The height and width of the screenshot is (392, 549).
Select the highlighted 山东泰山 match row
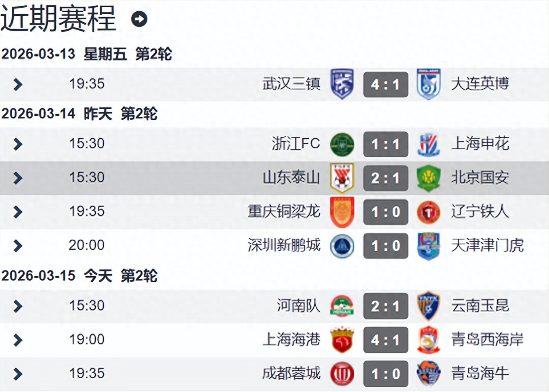(x=182, y=178)
